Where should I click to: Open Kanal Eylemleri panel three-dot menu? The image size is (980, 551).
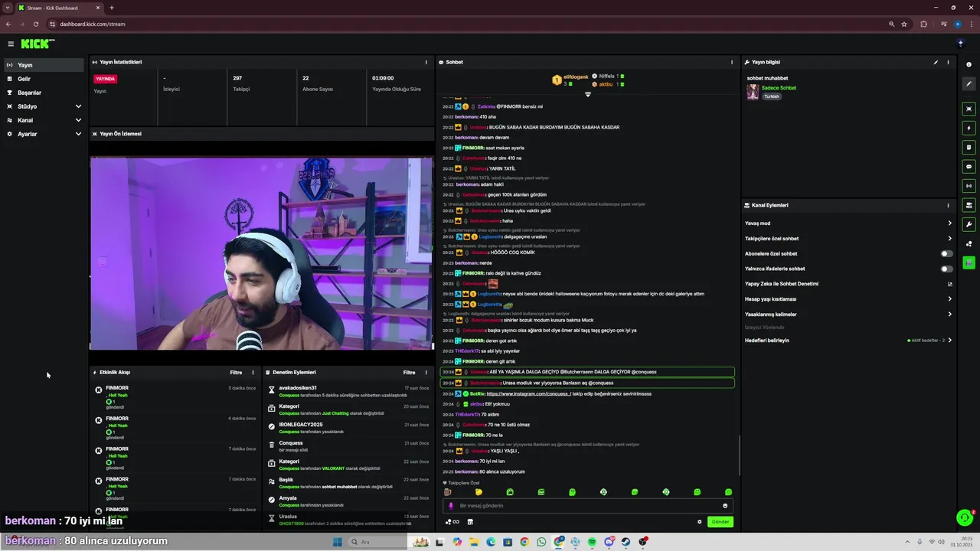coord(948,205)
